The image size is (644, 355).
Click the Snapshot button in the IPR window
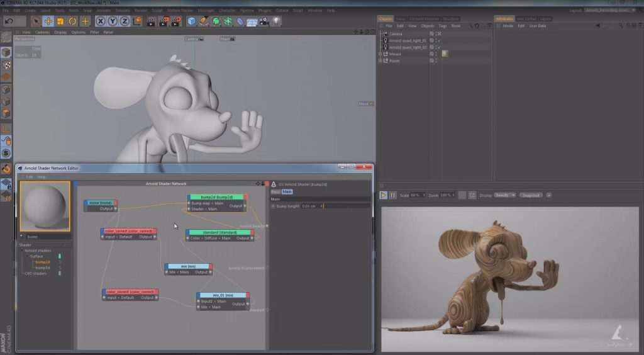531,195
